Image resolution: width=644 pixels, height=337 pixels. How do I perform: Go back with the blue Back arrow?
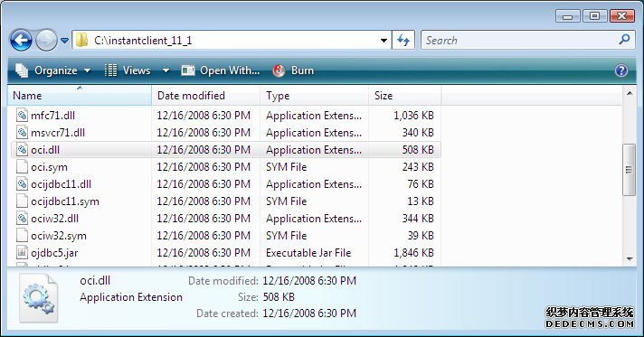point(21,41)
